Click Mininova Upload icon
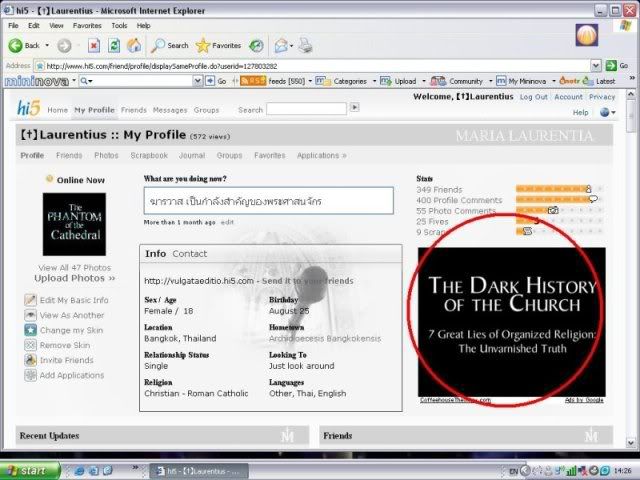 point(386,81)
